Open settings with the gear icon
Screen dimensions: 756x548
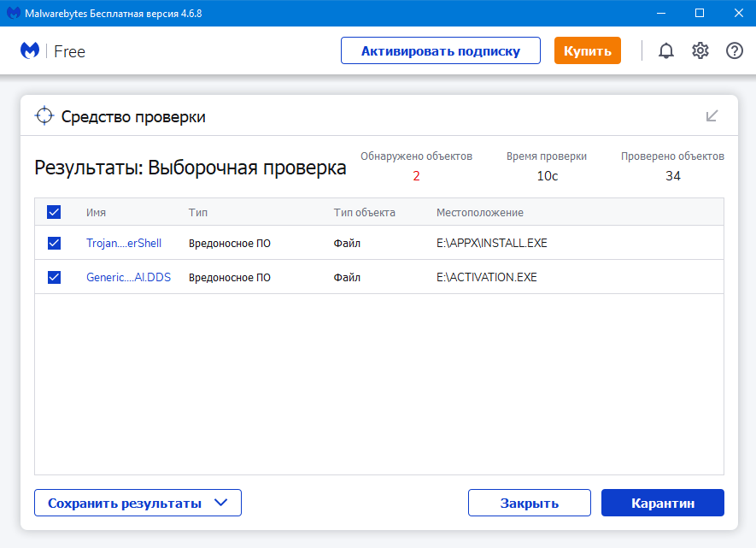[700, 50]
